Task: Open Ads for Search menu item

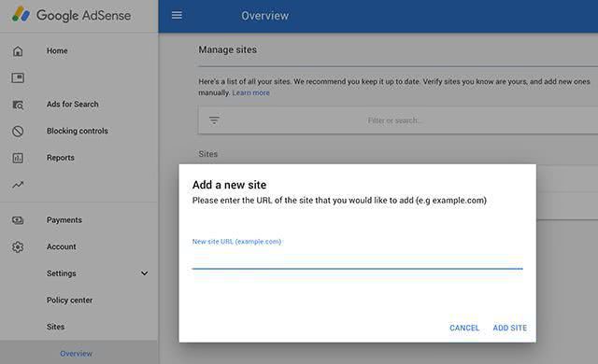Action: pyautogui.click(x=73, y=104)
